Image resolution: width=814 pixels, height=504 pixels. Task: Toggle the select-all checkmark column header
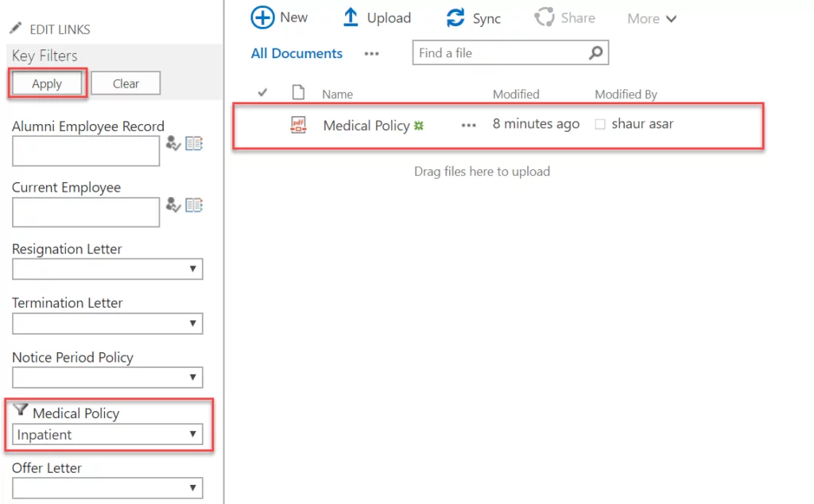pyautogui.click(x=262, y=92)
